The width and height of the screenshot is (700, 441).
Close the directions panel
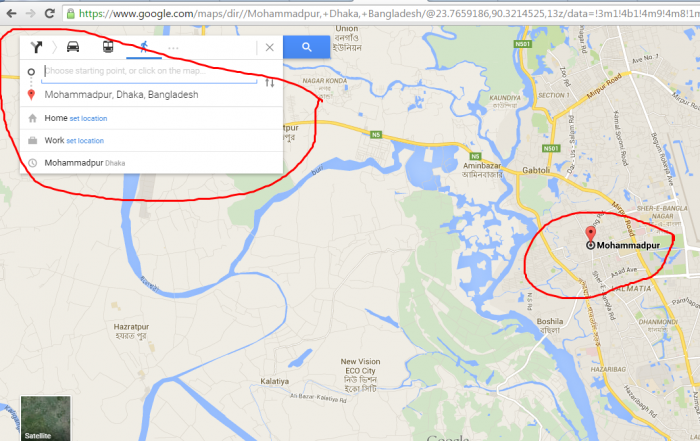pos(270,47)
